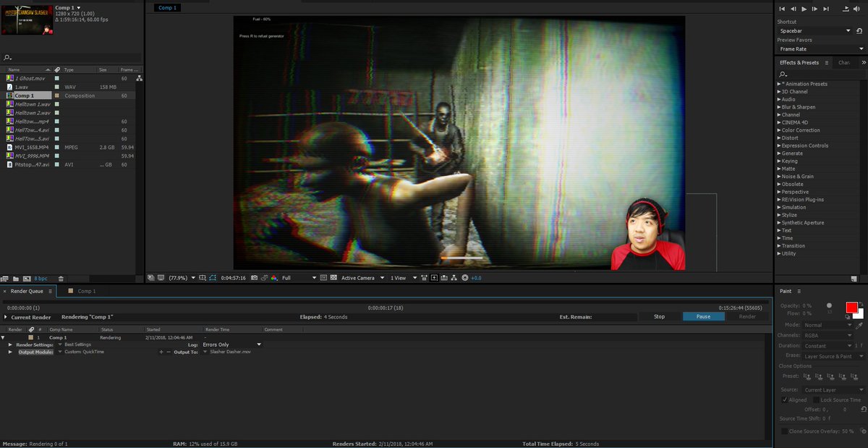Open the 1 View layout dropdown
Image resolution: width=868 pixels, height=448 pixels.
pos(404,278)
